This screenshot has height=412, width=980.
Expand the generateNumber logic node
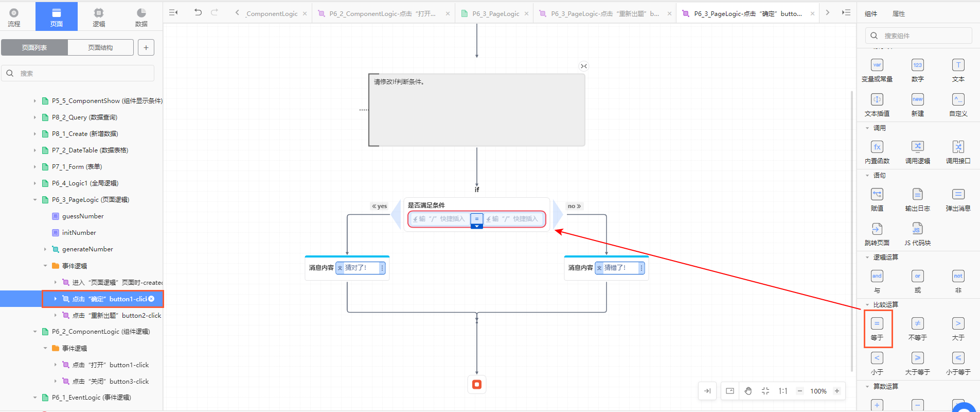(45, 249)
